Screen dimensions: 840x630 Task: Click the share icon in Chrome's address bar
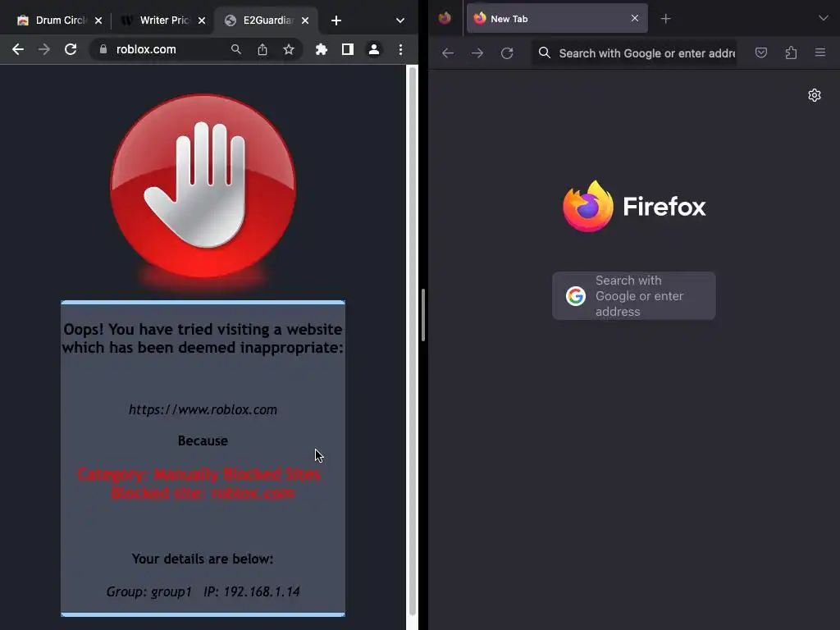coord(262,49)
